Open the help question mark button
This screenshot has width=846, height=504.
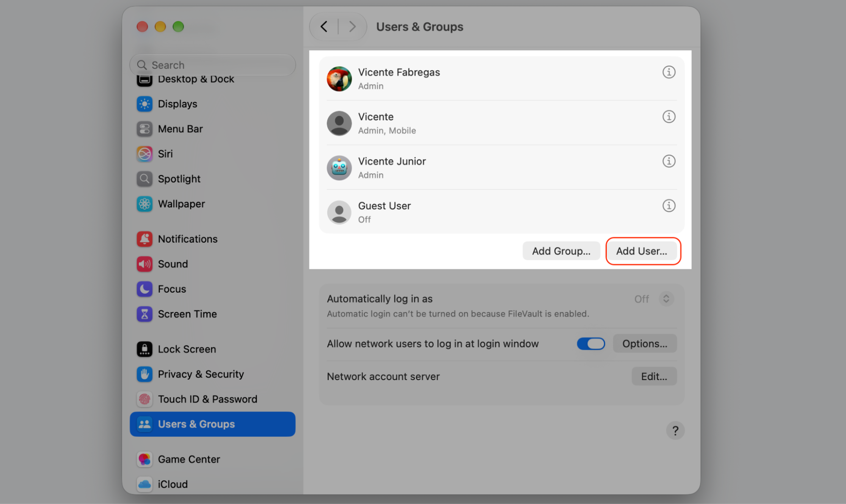675,431
